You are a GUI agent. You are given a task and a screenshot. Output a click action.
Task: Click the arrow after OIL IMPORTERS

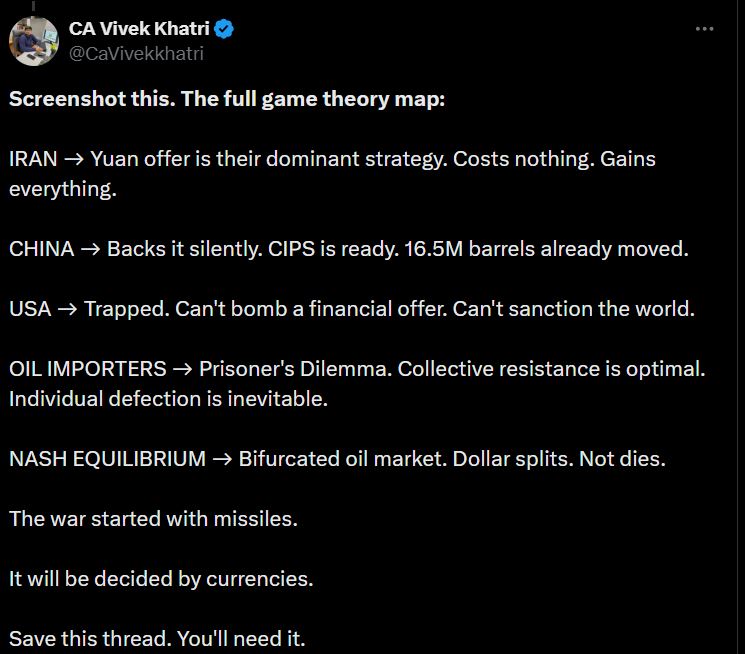click(x=181, y=370)
